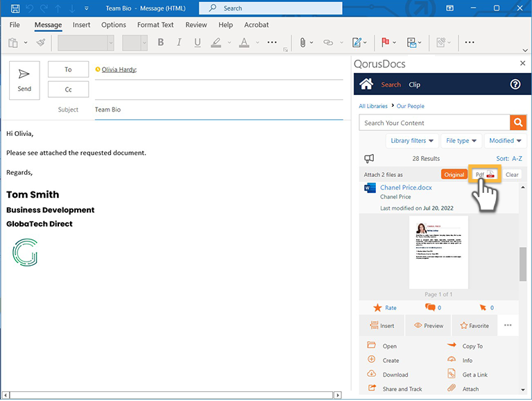Open Customize Quick Access Toolbar dropdown

point(87,8)
